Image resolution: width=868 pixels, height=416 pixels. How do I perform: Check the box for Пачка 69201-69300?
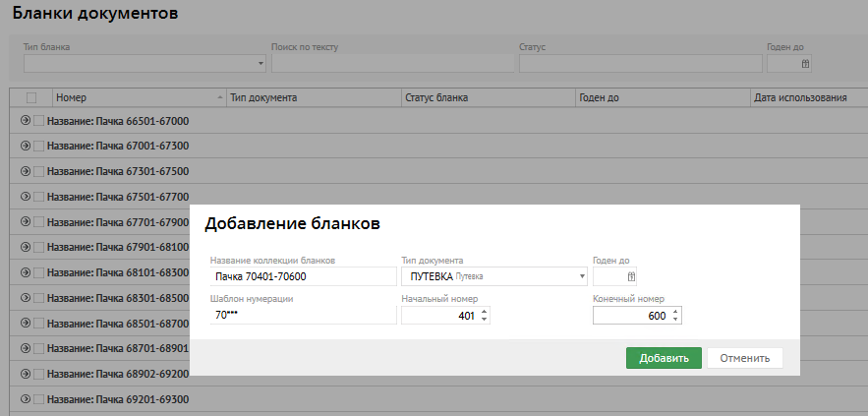pos(39,399)
